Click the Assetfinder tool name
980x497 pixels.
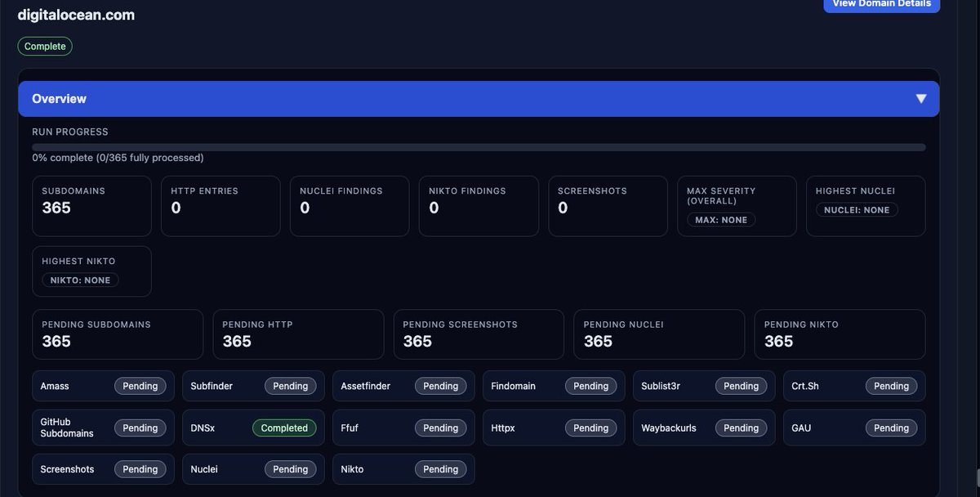click(365, 386)
